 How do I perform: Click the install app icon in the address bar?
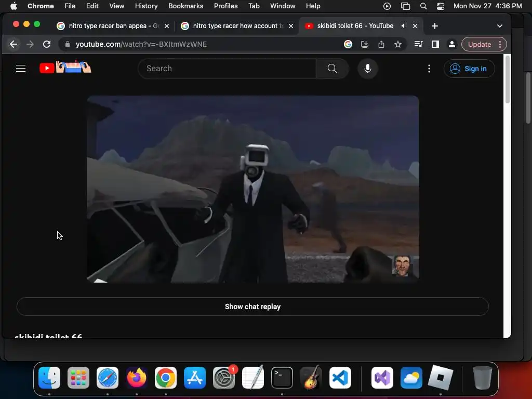tap(364, 44)
